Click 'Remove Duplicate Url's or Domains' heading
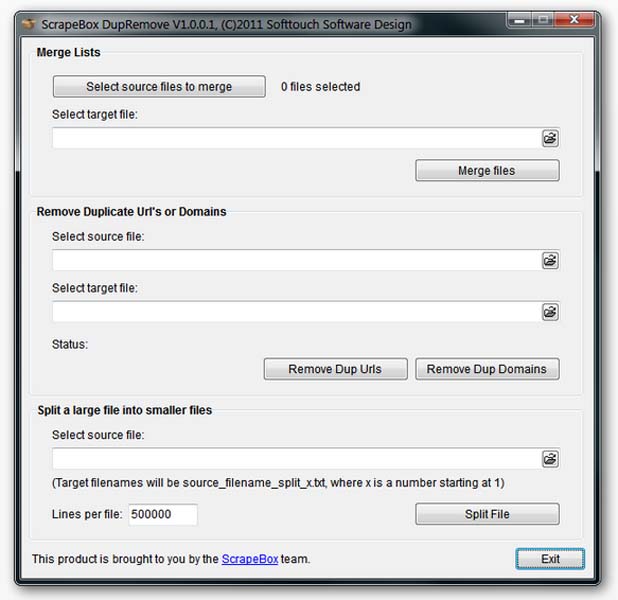This screenshot has height=600, width=618. [x=131, y=212]
